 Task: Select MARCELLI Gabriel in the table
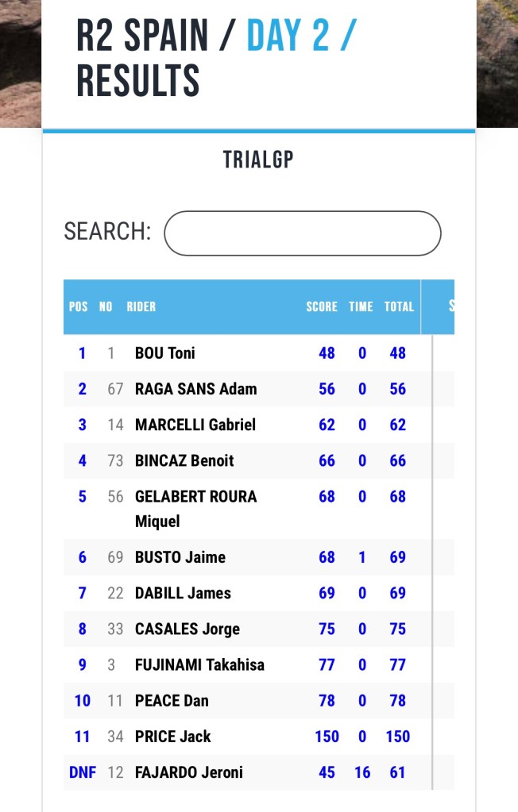pos(195,425)
